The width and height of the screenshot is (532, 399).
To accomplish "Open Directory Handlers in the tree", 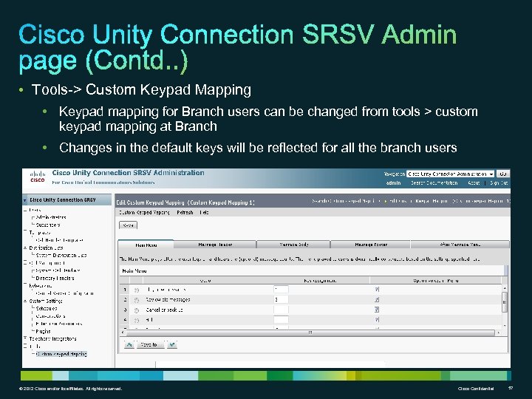I will coord(55,279).
